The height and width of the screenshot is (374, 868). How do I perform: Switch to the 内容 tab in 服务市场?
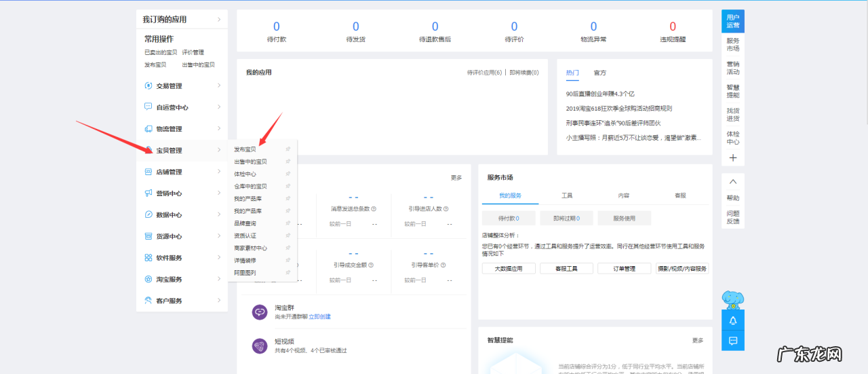(x=624, y=195)
